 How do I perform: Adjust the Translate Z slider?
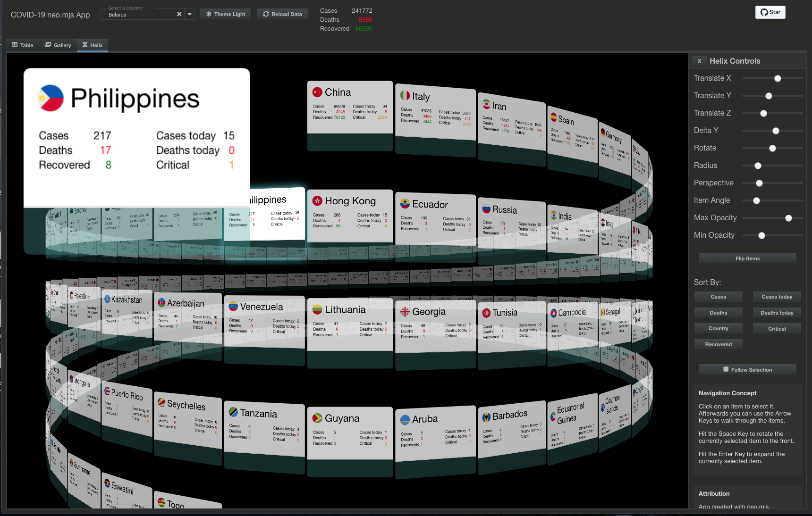tap(772, 113)
